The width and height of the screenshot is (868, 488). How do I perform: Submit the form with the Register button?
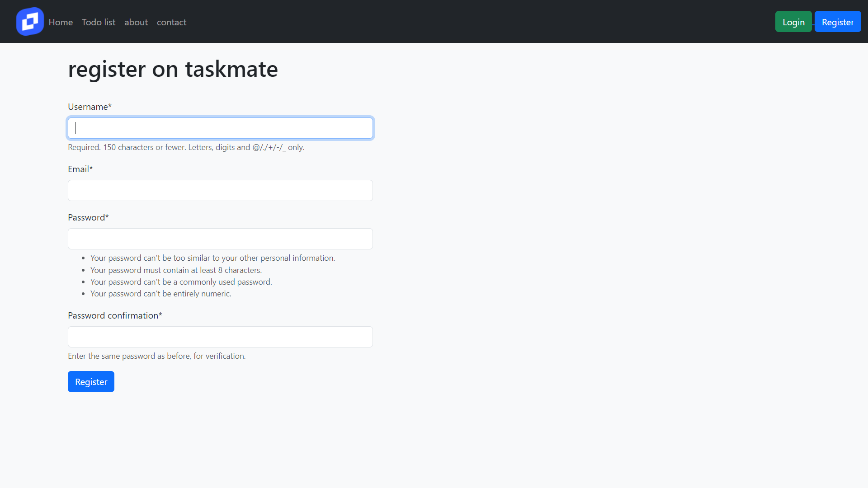point(90,381)
